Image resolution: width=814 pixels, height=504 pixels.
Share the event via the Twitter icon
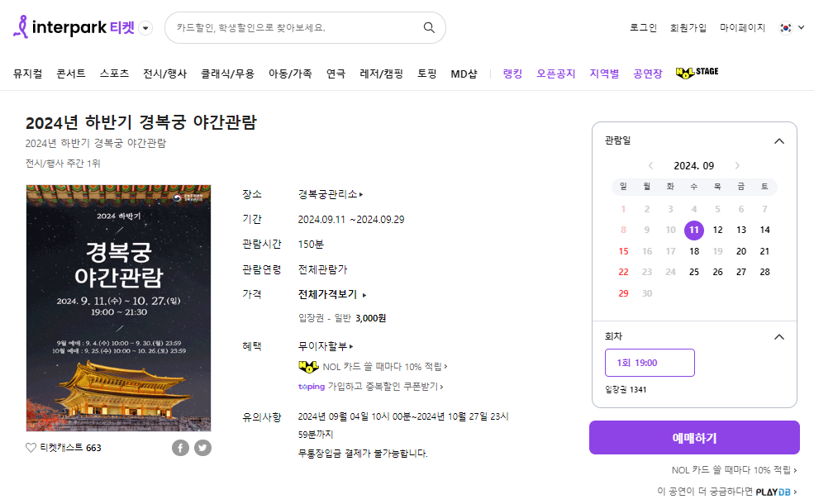202,447
